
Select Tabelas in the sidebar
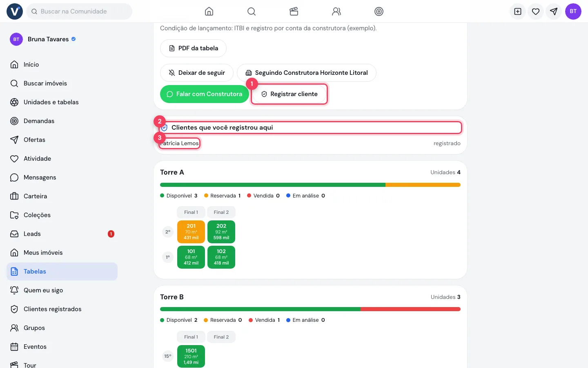coord(62,272)
